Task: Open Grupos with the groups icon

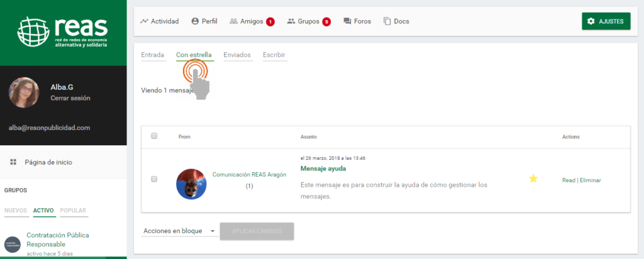Action: [291, 21]
